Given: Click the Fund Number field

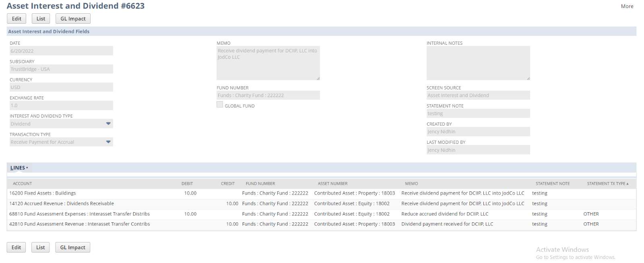Looking at the screenshot, I should click(x=268, y=95).
